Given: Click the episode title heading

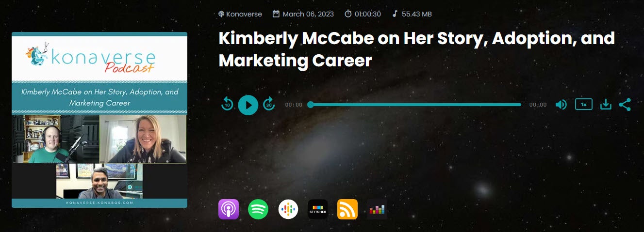Looking at the screenshot, I should click(417, 49).
